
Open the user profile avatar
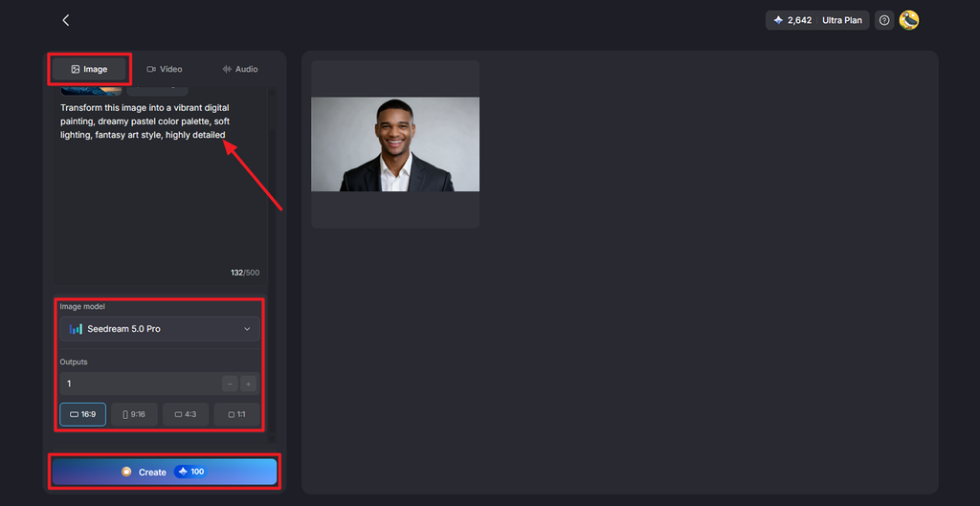pyautogui.click(x=909, y=20)
